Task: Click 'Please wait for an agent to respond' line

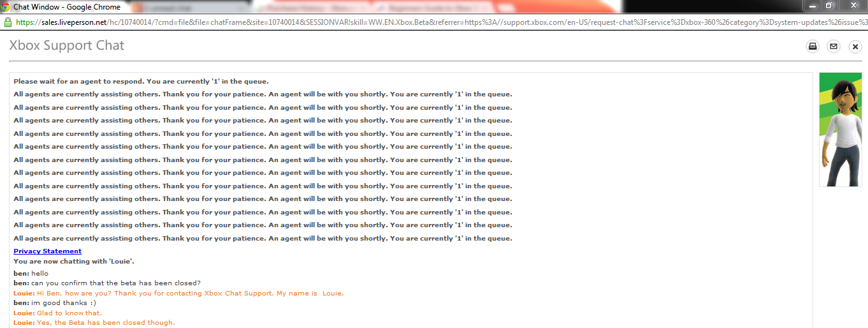Action: tap(141, 82)
